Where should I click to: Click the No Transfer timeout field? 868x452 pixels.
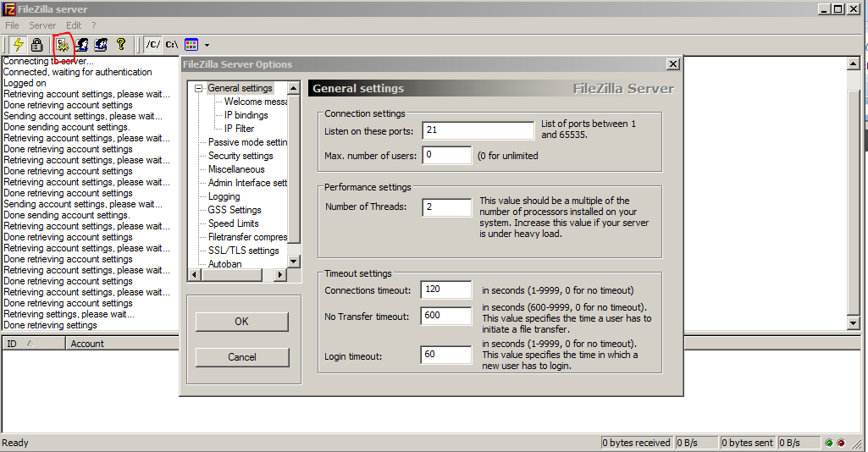point(446,316)
